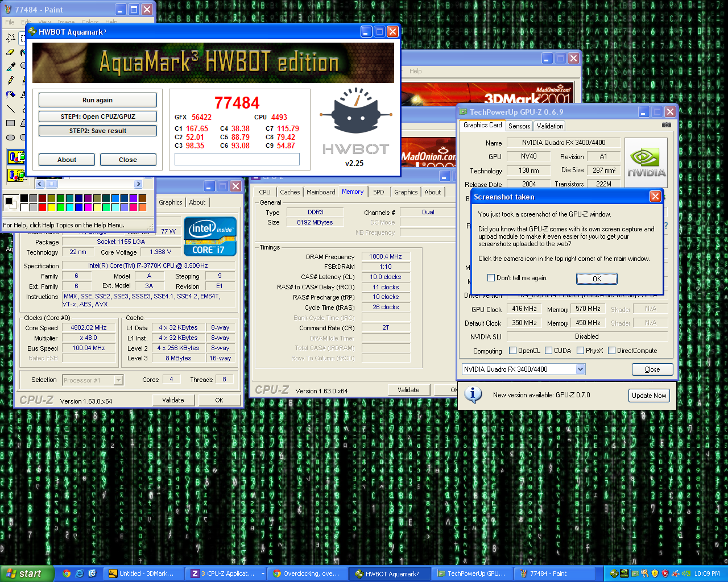This screenshot has width=728, height=582.
Task: Click the Windows start button
Action: coord(27,573)
